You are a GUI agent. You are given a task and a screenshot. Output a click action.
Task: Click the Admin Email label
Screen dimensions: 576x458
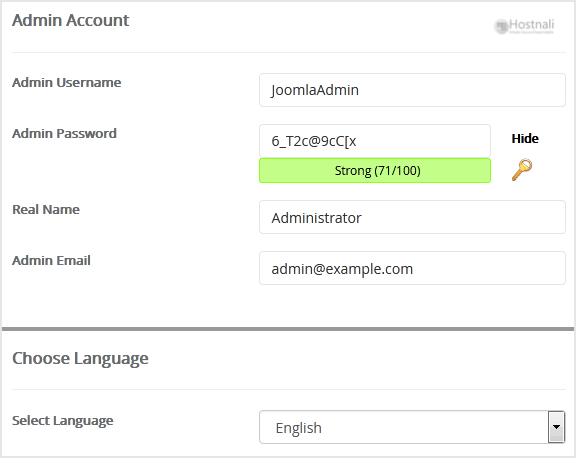coord(51,260)
